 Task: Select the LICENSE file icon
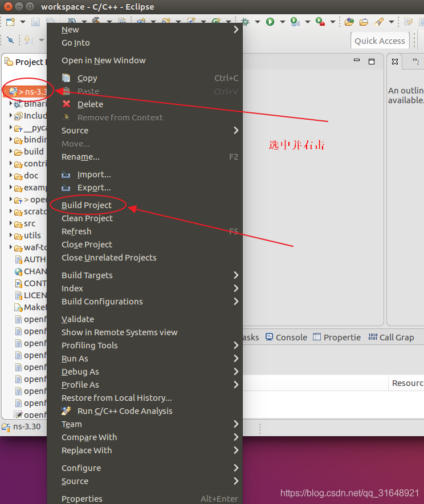[19, 295]
